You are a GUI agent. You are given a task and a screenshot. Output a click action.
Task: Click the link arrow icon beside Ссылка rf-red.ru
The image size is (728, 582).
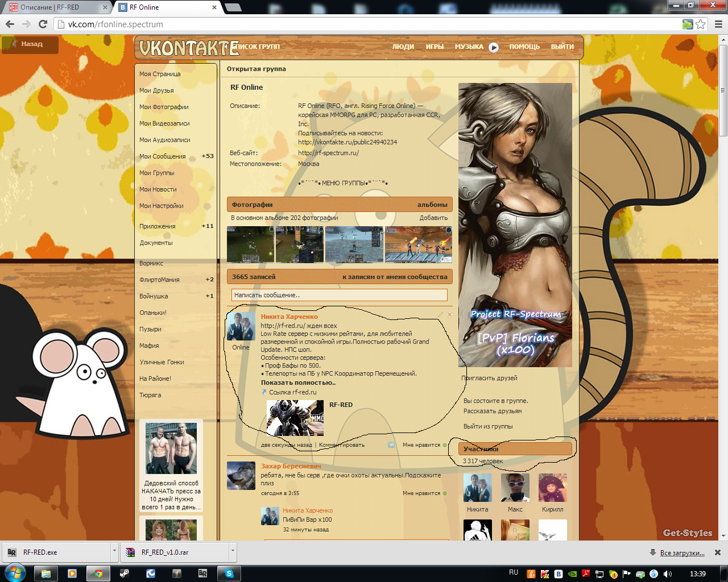pyautogui.click(x=264, y=392)
